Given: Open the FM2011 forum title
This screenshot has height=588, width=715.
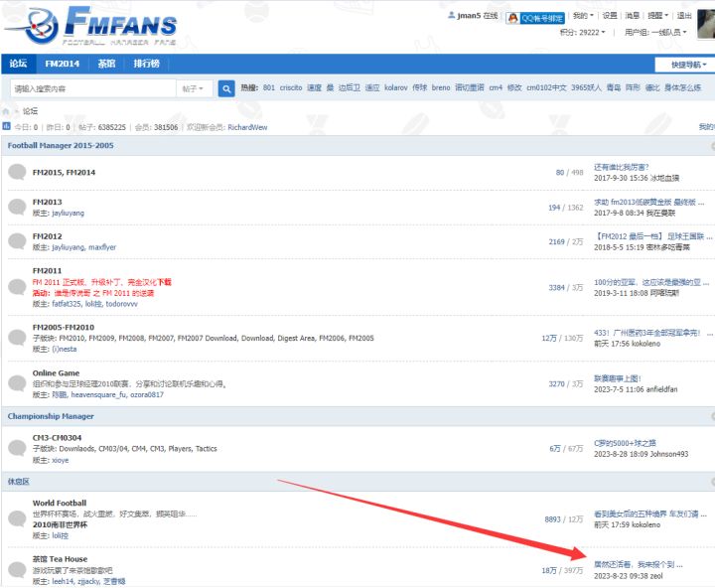Looking at the screenshot, I should pos(47,271).
